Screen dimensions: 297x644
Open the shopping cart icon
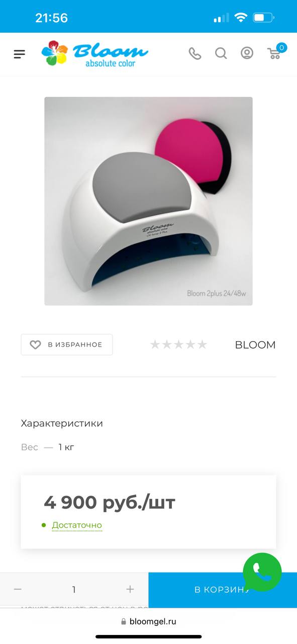point(274,53)
